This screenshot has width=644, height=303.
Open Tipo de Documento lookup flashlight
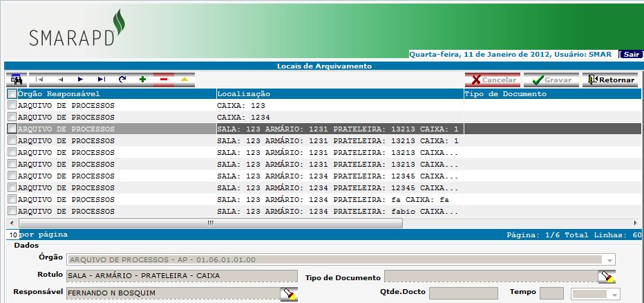[606, 277]
